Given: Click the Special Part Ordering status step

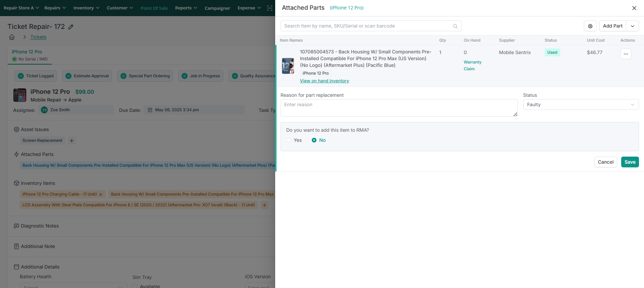Looking at the screenshot, I should coord(145,76).
